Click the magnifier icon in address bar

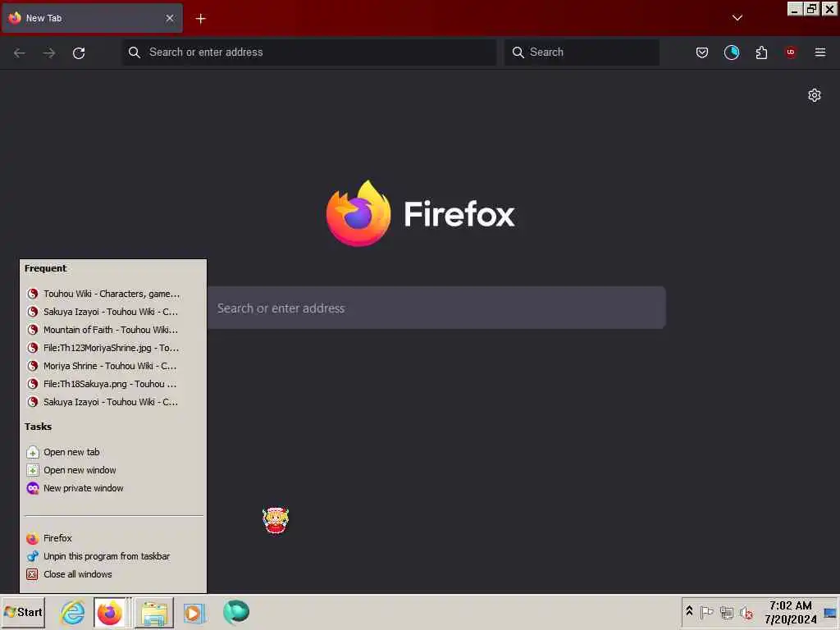point(135,52)
